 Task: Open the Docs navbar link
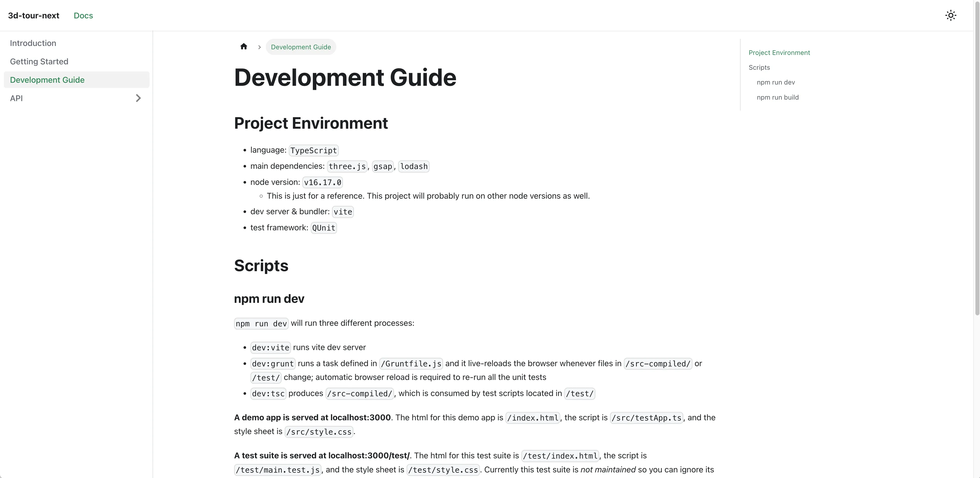pos(83,16)
